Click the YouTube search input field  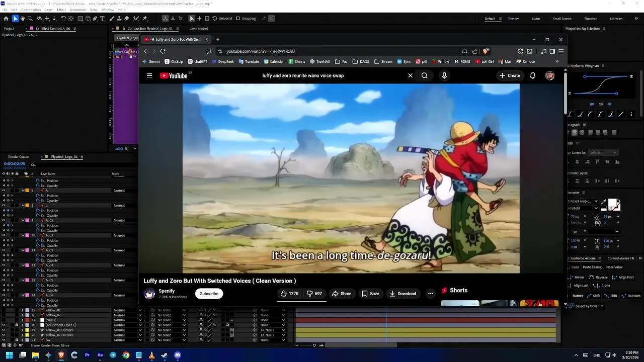pos(332,75)
